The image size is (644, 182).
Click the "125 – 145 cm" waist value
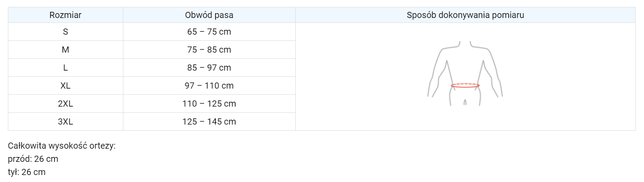pos(209,121)
